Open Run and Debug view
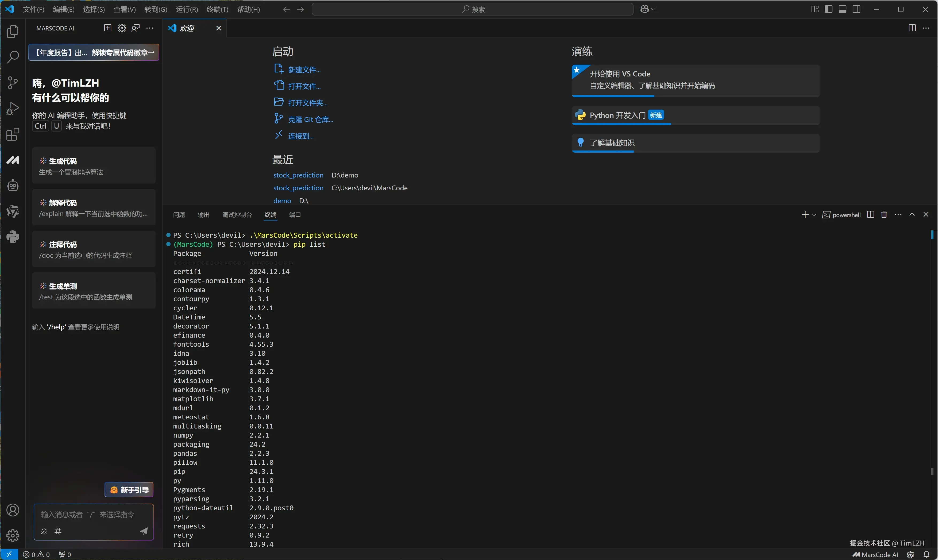Viewport: 938px width, 560px height. (13, 109)
